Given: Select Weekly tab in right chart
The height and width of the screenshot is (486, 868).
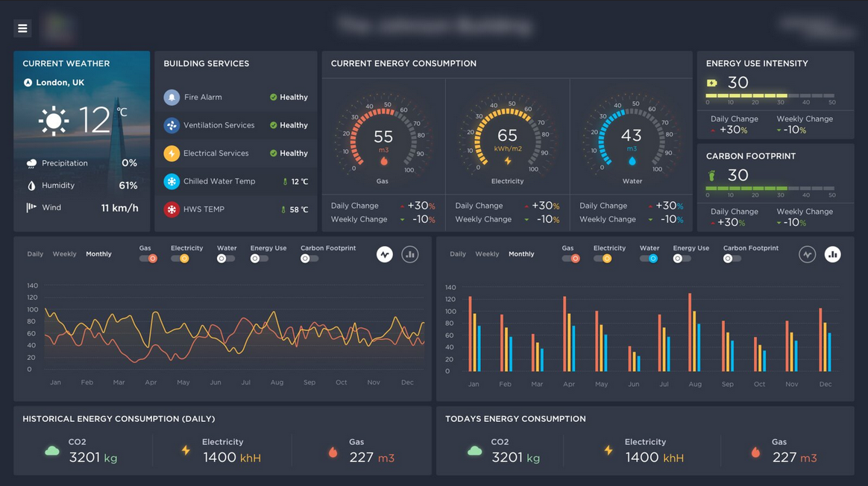Looking at the screenshot, I should point(487,254).
